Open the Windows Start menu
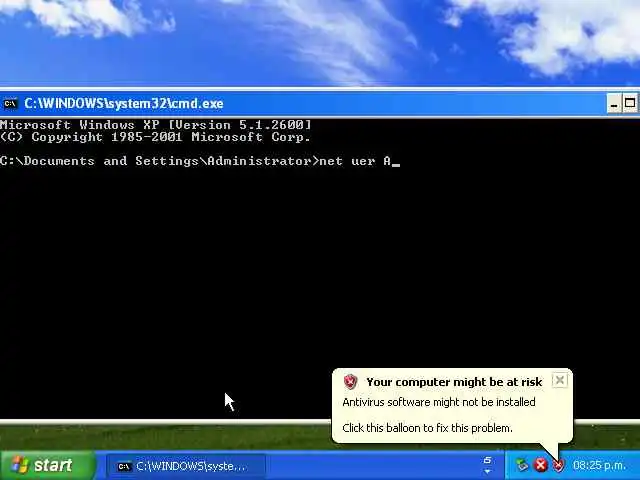The image size is (640, 480). (x=48, y=465)
